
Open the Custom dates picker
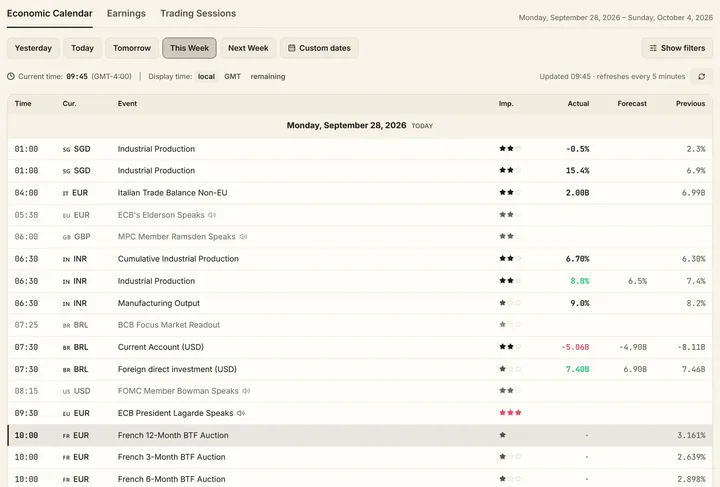coord(319,48)
